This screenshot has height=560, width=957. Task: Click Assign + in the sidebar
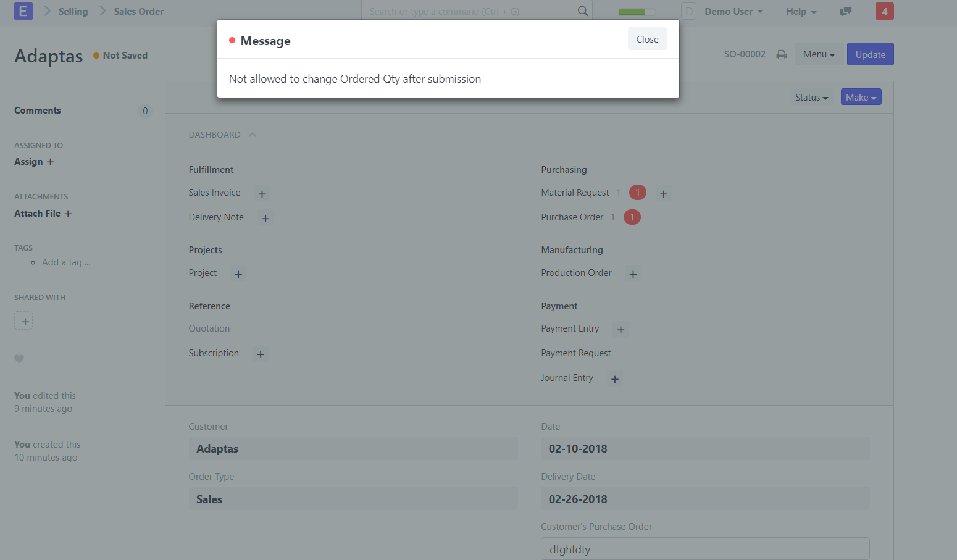[x=34, y=162]
